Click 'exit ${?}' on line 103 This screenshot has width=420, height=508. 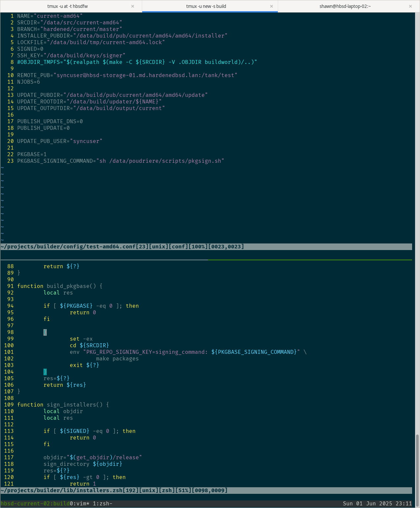(x=84, y=365)
